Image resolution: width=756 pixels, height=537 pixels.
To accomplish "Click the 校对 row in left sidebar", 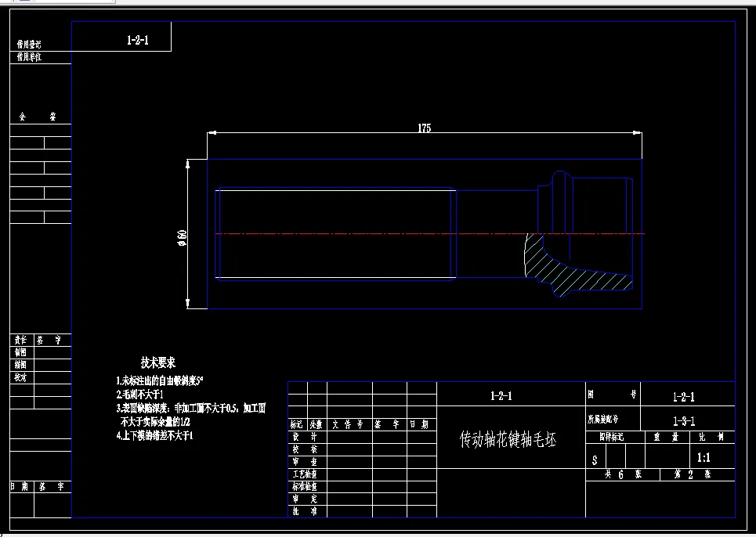I will click(20, 377).
